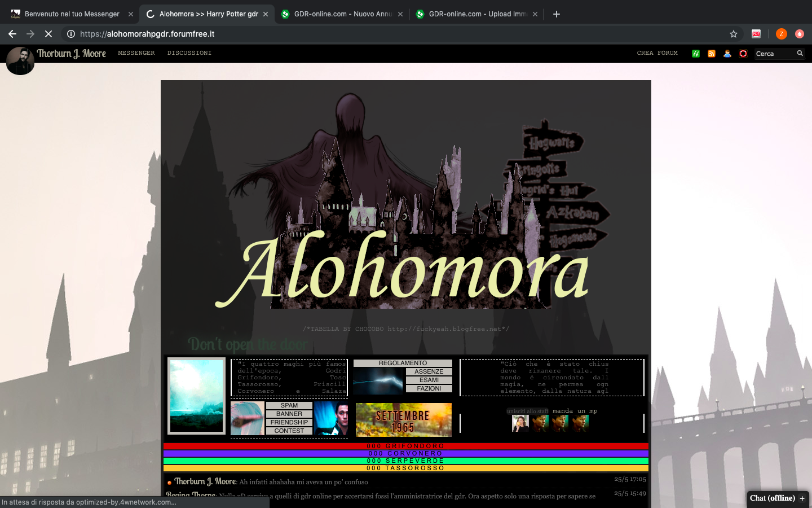
Task: Close the GDR-online Upload Immagine tab
Action: pos(535,14)
